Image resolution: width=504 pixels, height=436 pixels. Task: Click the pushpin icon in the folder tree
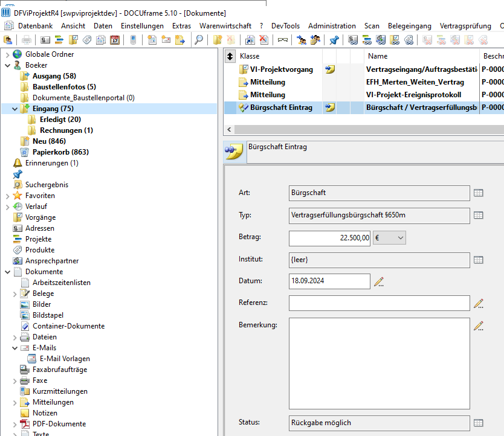tap(18, 174)
